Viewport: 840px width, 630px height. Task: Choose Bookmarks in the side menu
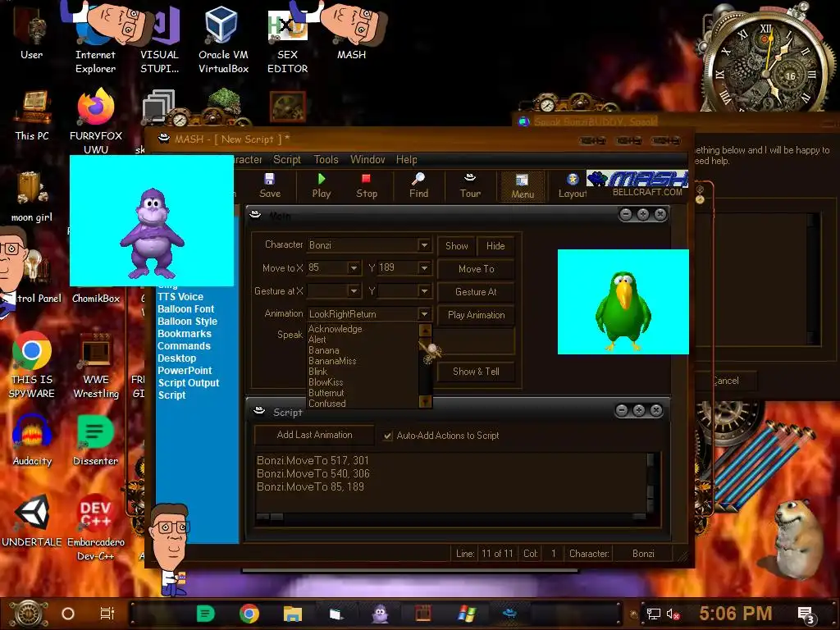[x=185, y=334]
